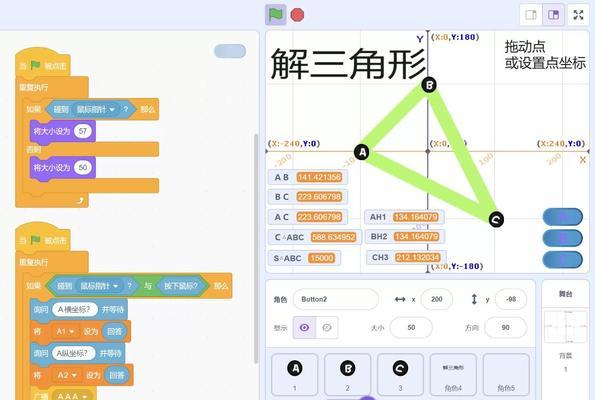The height and width of the screenshot is (400, 595).
Task: Click the top blue stage button
Action: (x=563, y=217)
